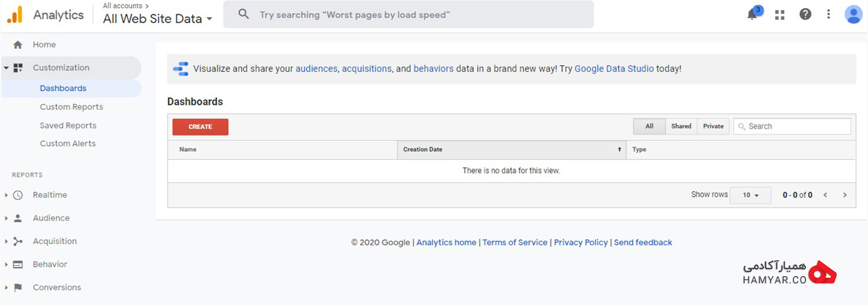Click the Home house icon
Viewport: 868px width, 305px height.
18,45
